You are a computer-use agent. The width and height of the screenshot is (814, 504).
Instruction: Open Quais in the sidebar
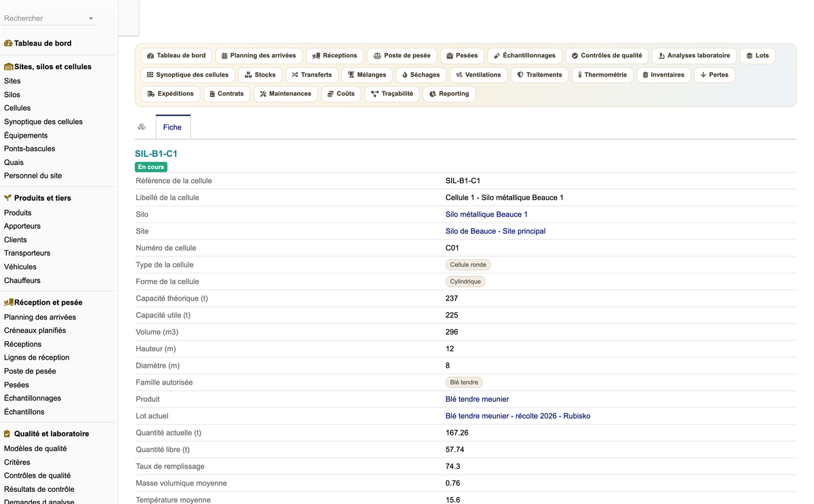coord(14,162)
